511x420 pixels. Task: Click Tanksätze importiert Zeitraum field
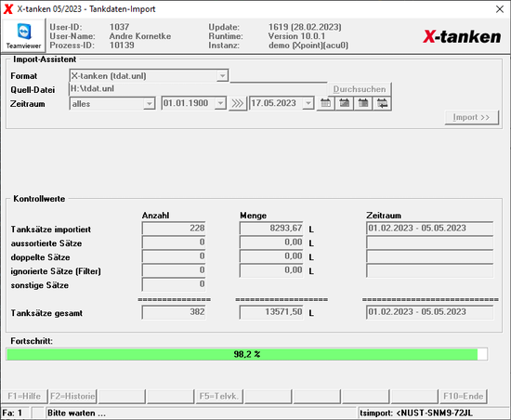429,228
